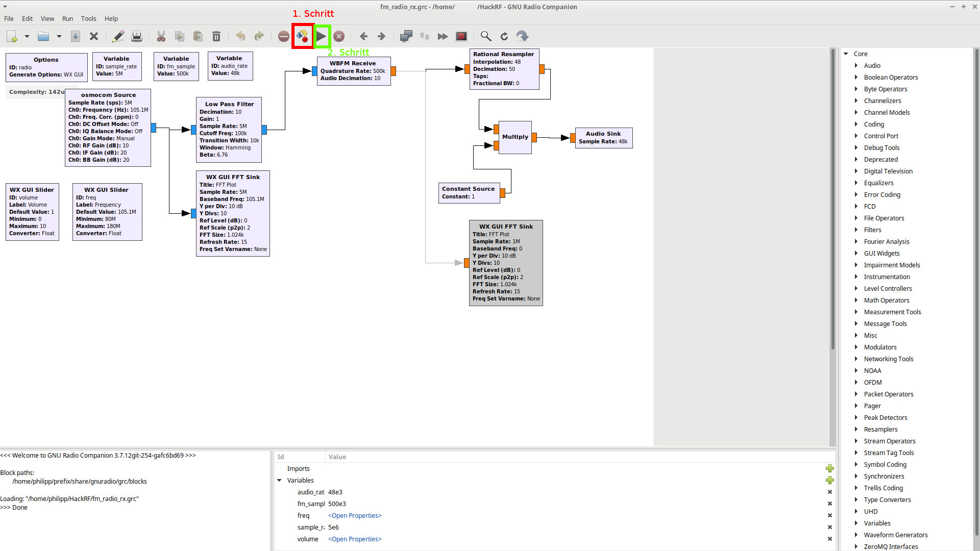Click Open Properties link for volume
The width and height of the screenshot is (980, 551).
(x=355, y=539)
